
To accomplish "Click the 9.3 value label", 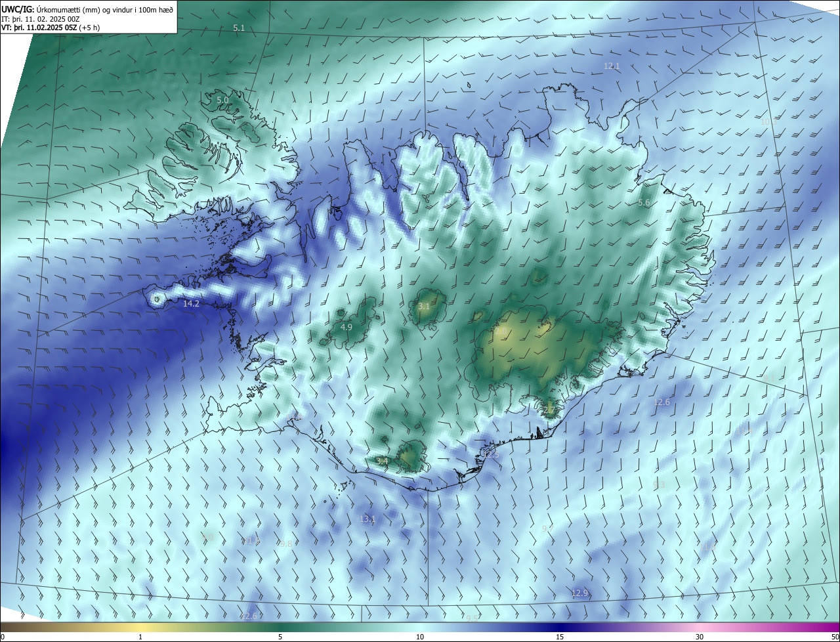I will [x=660, y=485].
